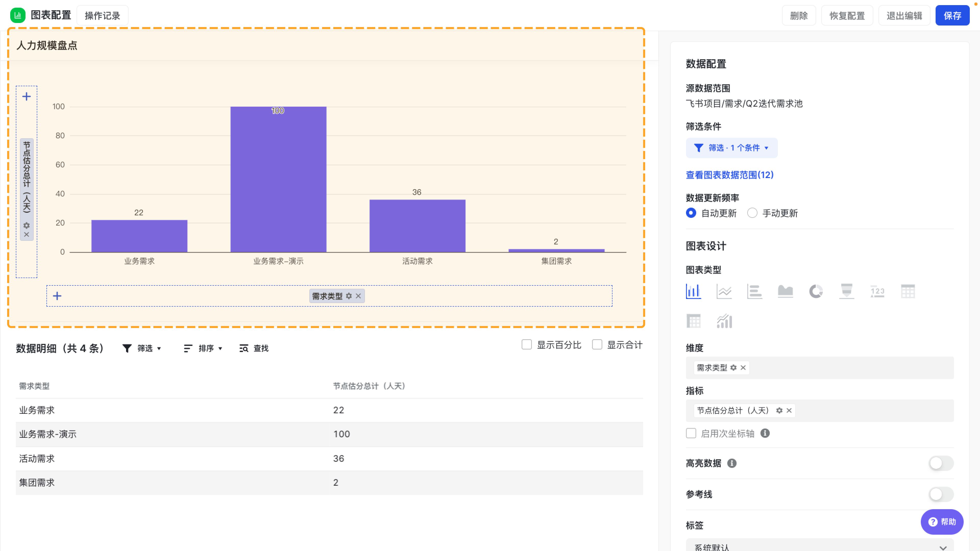The image size is (980, 551).
Task: Show info tooltip for 启用次坐标轴
Action: tap(765, 433)
